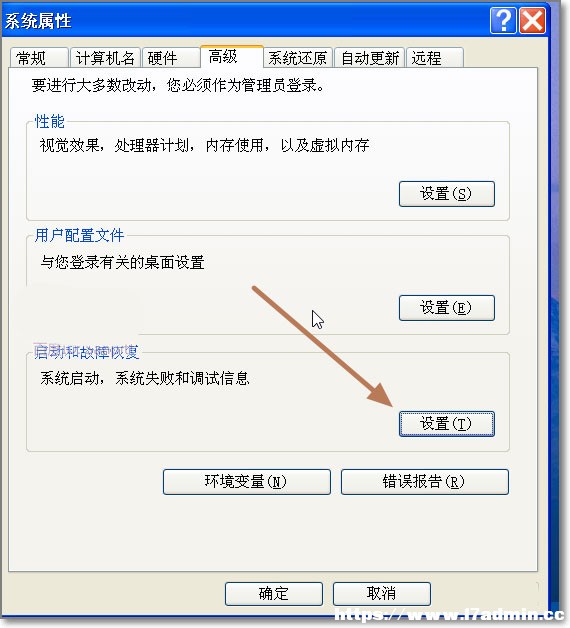The image size is (570, 628).
Task: Click the 性能 group label
Action: click(x=49, y=121)
